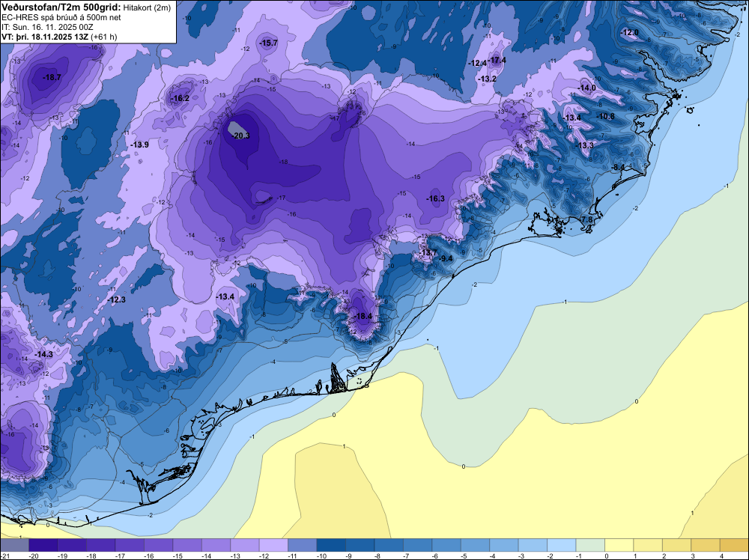Click the legend color swatch labeled -20
Image resolution: width=749 pixels, height=560 pixels.
click(x=43, y=546)
